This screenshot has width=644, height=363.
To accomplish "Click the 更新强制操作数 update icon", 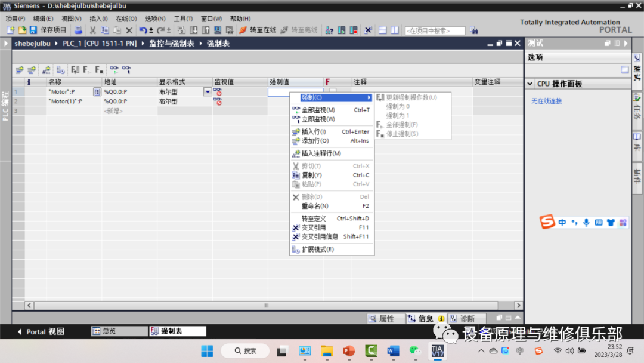I will [x=75, y=70].
